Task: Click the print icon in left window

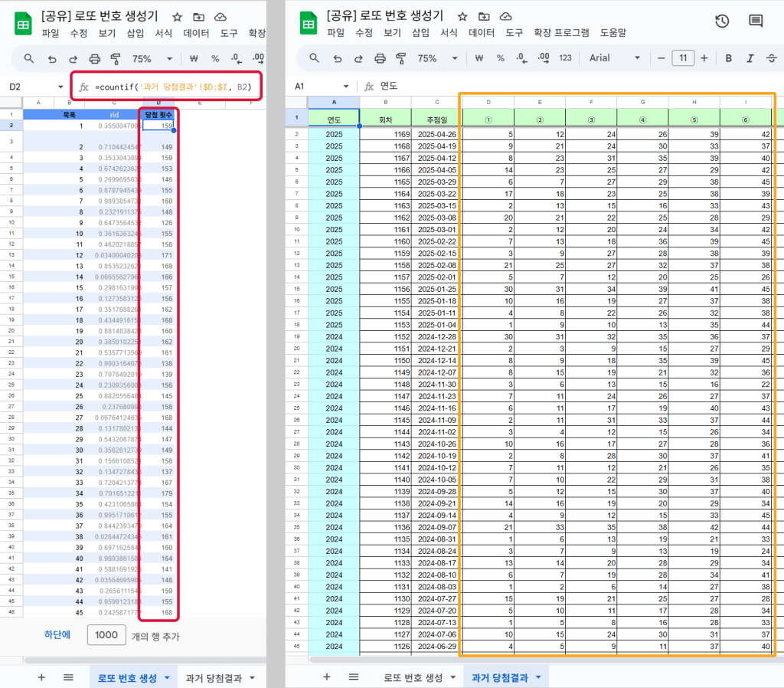Action: (x=95, y=58)
